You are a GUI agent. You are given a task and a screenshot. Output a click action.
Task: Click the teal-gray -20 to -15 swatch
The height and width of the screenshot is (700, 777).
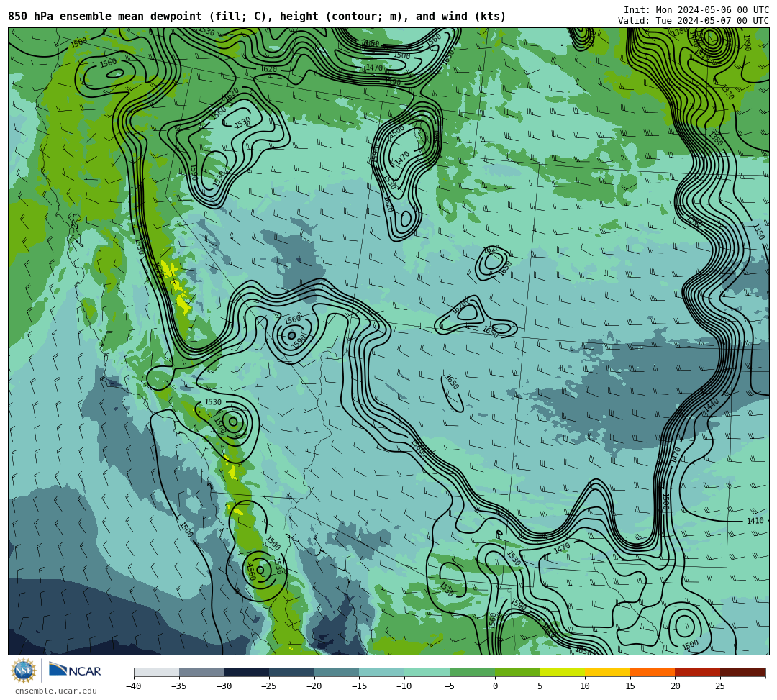[x=337, y=672]
